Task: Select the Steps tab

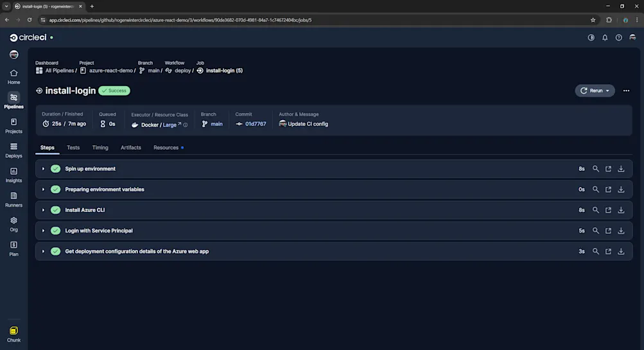Action: 48,148
